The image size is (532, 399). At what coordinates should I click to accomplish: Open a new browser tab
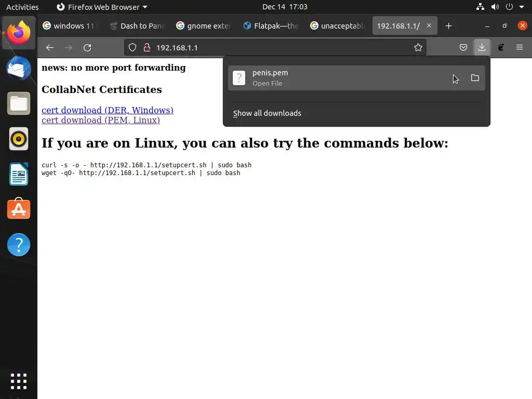[448, 26]
